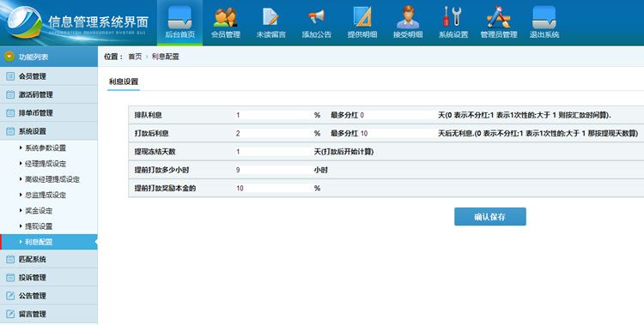Select 提现设置 submenu item
Image resolution: width=644 pixels, height=325 pixels.
[x=39, y=226]
